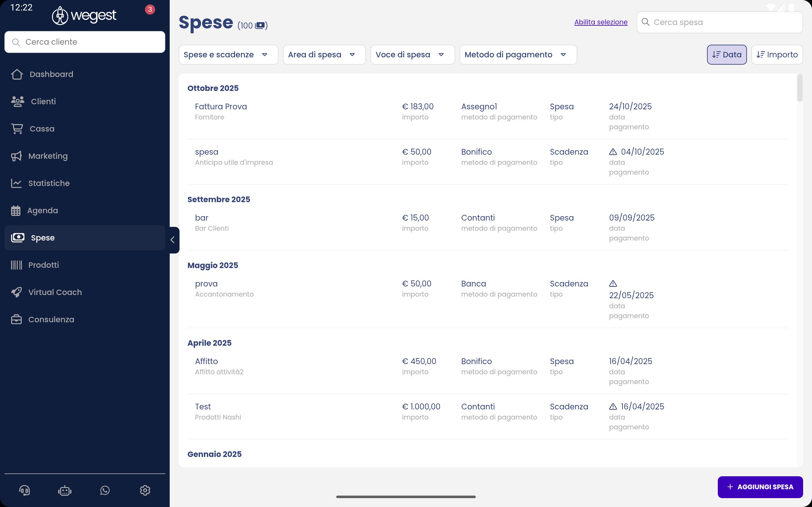Click the Abilita selezione link
Image resolution: width=812 pixels, height=507 pixels.
coord(601,22)
